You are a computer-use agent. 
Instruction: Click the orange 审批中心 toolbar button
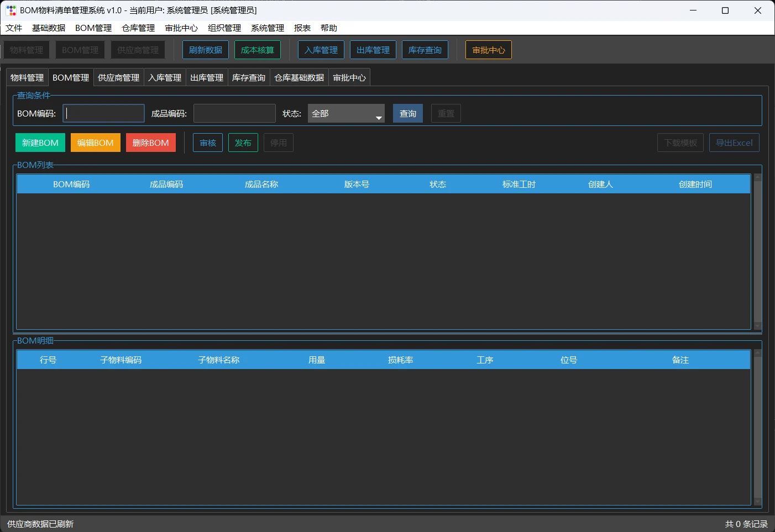pyautogui.click(x=489, y=50)
